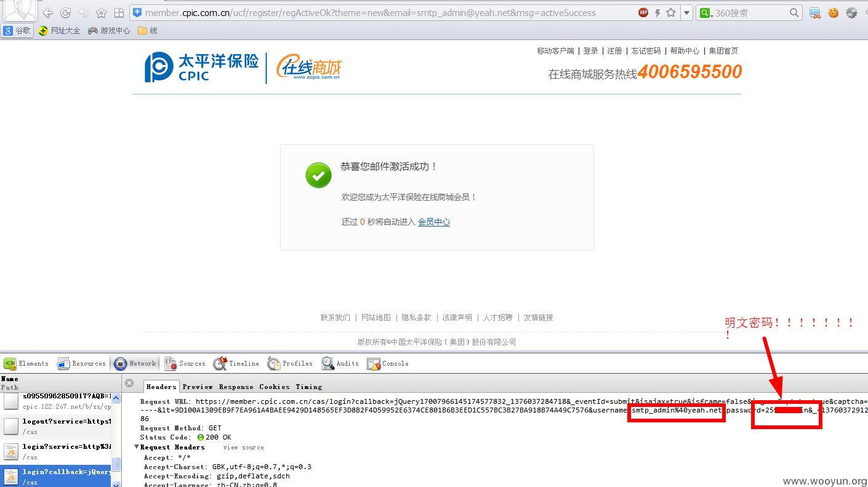Select the Timing tab
Screen dimensions: 868x487
point(309,387)
